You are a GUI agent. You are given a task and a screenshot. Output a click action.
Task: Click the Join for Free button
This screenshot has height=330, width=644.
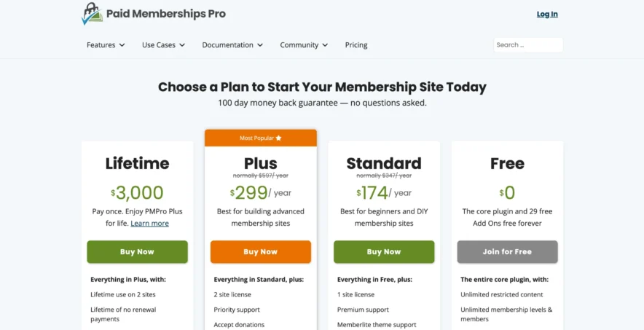pyautogui.click(x=507, y=252)
